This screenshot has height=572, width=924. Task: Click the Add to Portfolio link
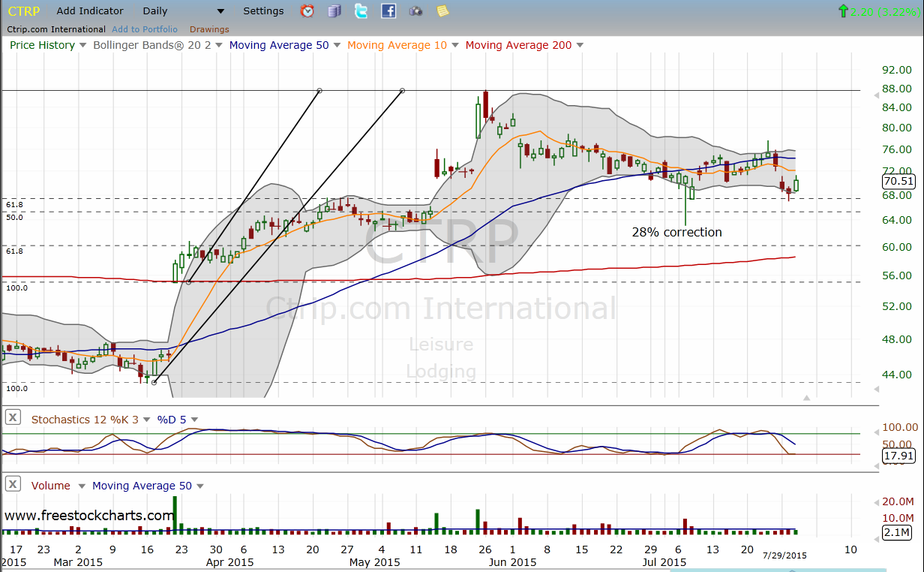(x=145, y=29)
